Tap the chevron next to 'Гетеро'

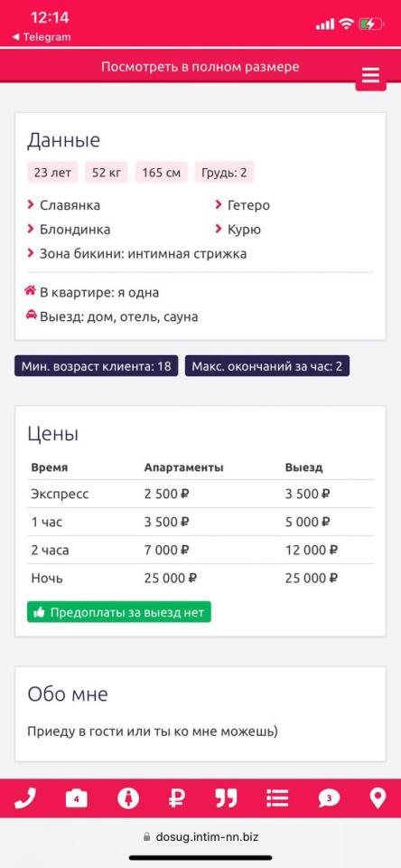pos(219,205)
